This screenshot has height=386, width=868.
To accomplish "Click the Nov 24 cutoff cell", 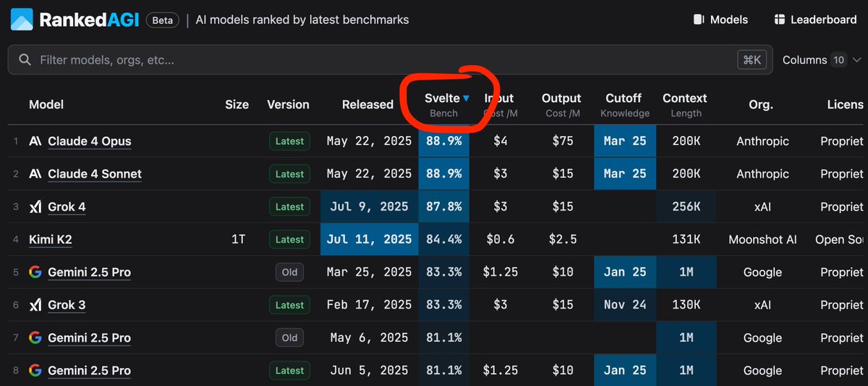I will pos(625,305).
